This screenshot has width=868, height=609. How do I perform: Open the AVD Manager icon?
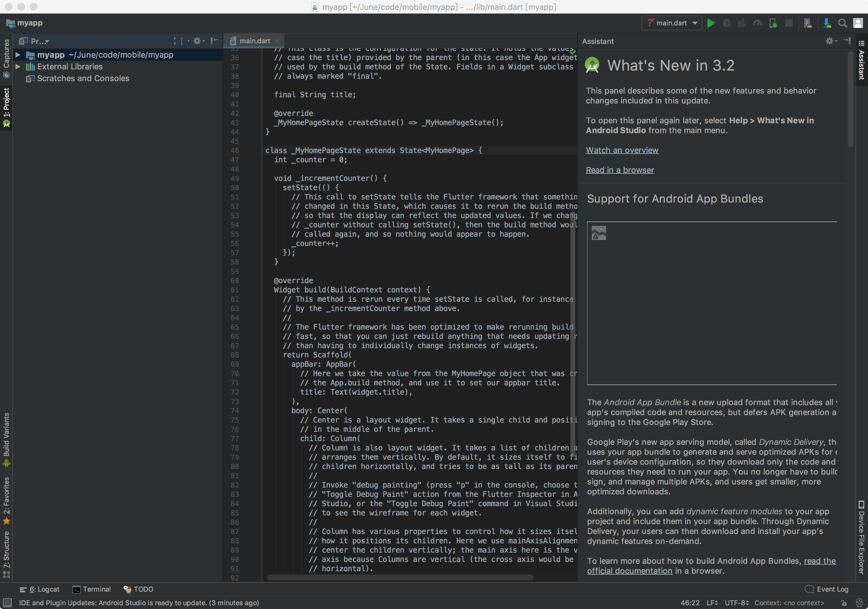[x=808, y=23]
